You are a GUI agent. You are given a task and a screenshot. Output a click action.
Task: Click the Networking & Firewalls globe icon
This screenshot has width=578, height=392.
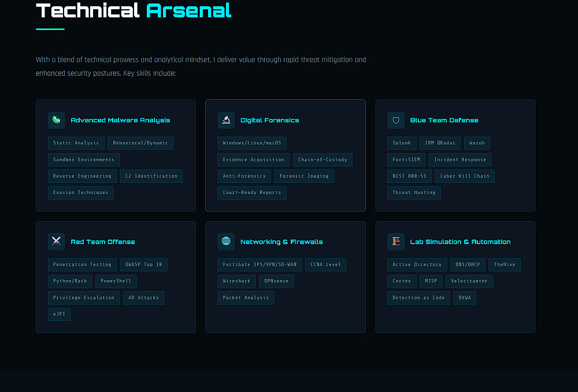(226, 241)
